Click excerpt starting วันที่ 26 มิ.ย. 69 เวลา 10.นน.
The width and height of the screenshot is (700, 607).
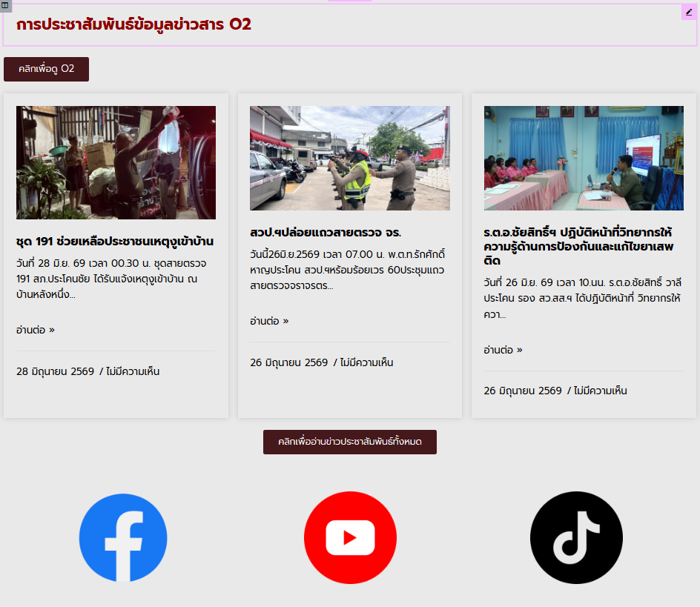tap(583, 298)
